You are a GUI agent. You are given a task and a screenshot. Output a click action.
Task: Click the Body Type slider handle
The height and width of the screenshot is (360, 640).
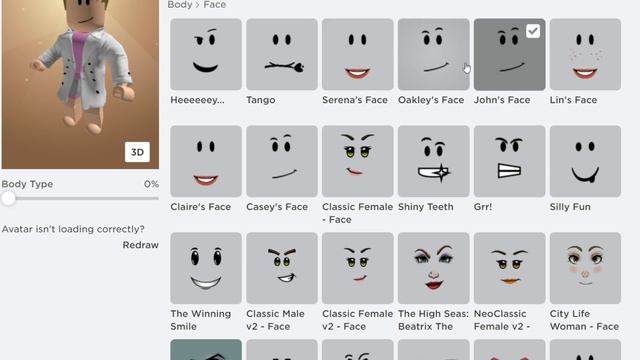[x=8, y=199]
